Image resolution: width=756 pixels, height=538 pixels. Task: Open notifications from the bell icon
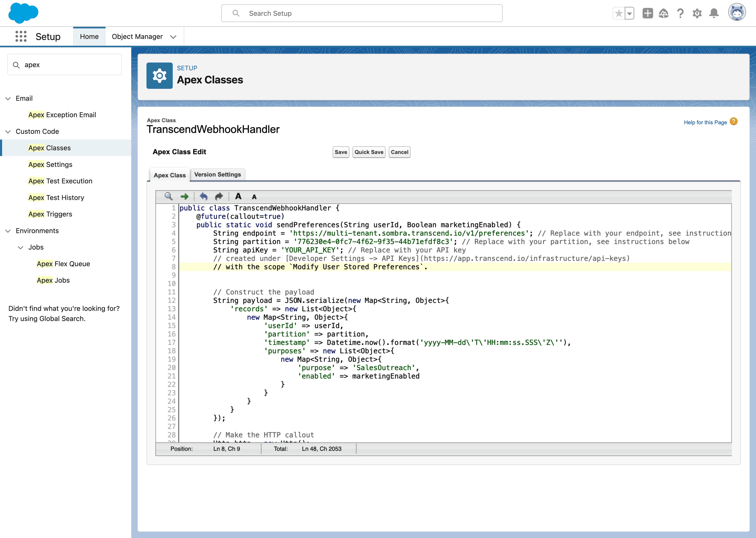[714, 13]
